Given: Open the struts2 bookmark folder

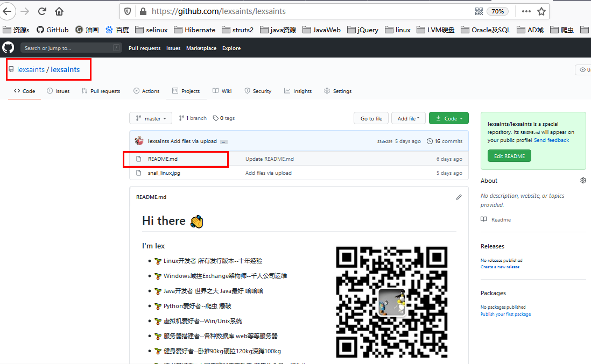Looking at the screenshot, I should (x=238, y=30).
